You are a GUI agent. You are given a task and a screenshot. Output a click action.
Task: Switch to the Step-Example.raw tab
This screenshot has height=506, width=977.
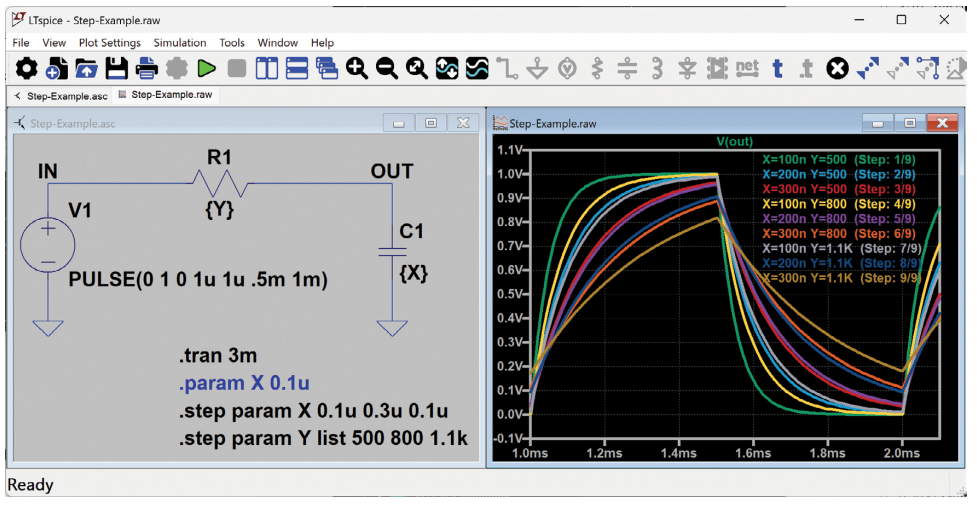coord(165,95)
